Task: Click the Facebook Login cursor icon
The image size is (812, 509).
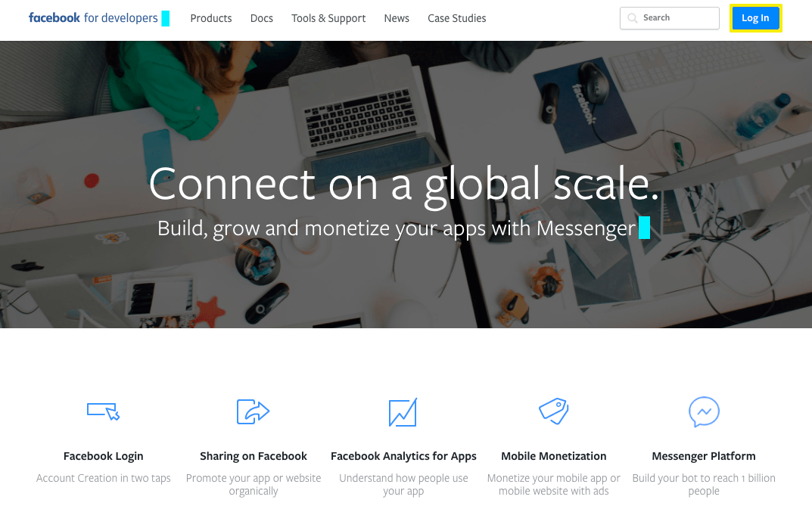Action: (103, 411)
